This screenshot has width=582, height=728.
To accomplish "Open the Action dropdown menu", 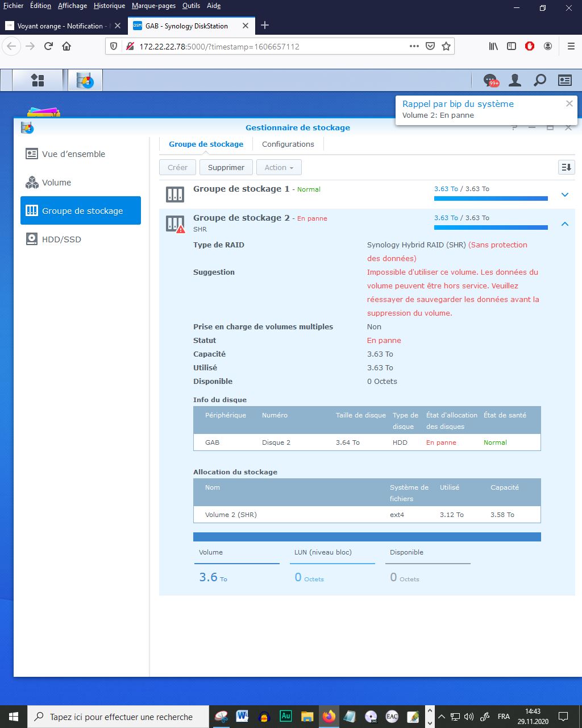I will click(x=279, y=167).
